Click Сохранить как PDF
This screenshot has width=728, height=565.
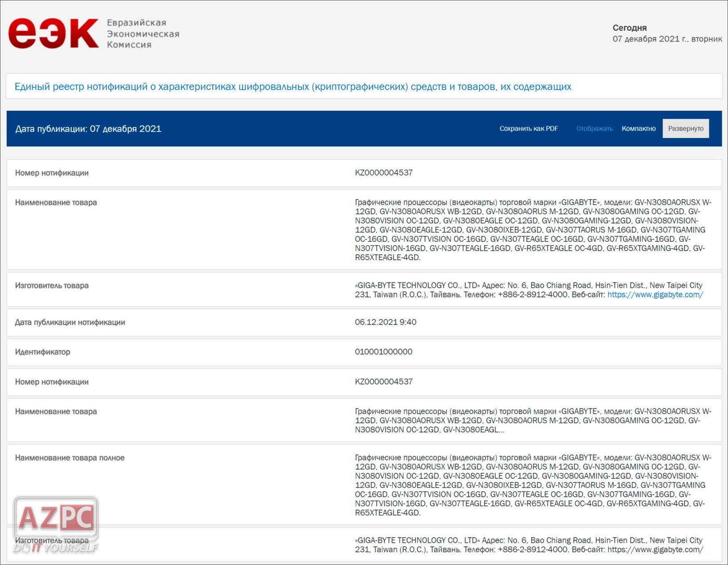[529, 129]
